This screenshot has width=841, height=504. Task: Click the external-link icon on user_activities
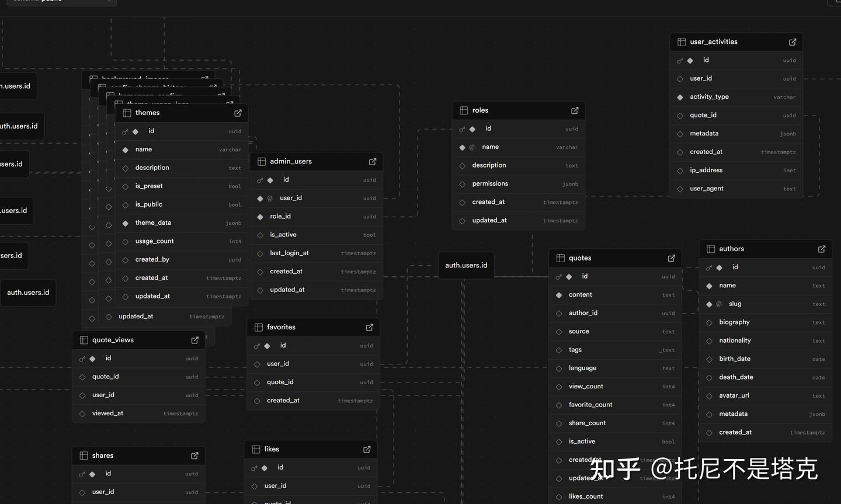pos(793,42)
